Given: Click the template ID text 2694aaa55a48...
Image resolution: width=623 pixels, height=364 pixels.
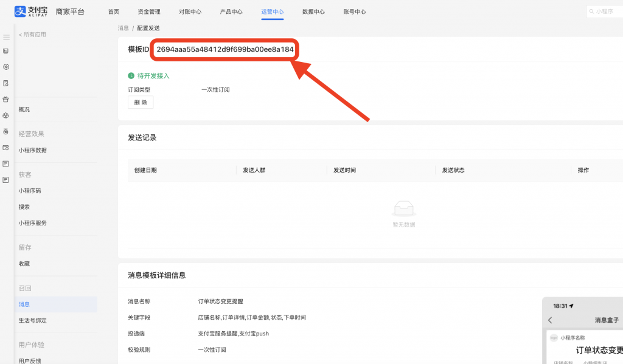Looking at the screenshot, I should pos(224,49).
